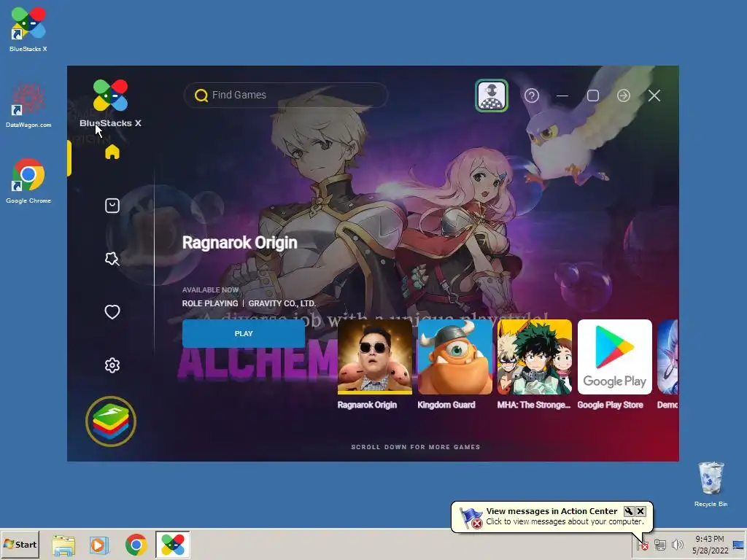
Task: Click the Kingdom Guard label text
Action: (446, 405)
